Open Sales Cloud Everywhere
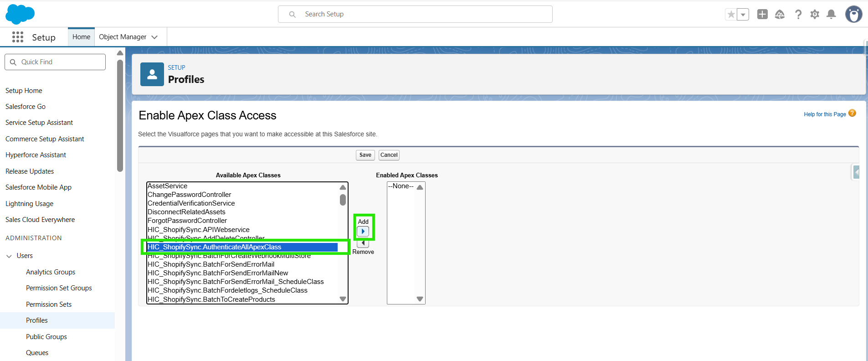This screenshot has width=868, height=361. (x=40, y=220)
